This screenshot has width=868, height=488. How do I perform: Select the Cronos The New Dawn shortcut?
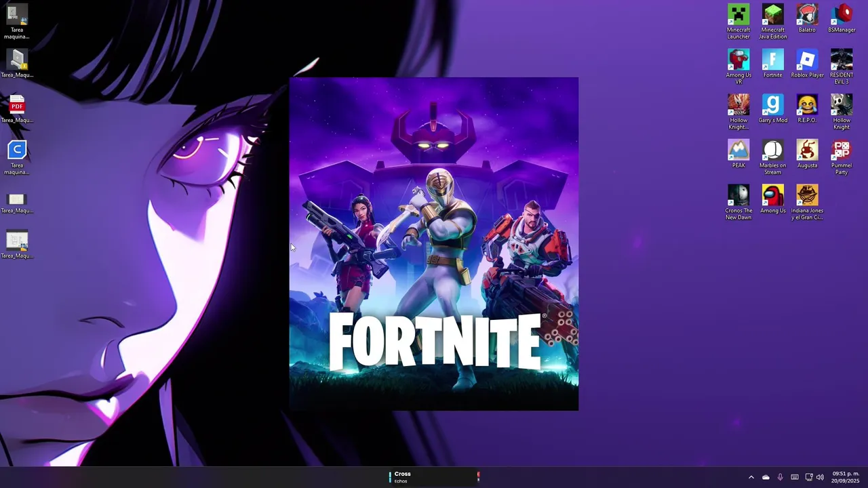click(738, 202)
